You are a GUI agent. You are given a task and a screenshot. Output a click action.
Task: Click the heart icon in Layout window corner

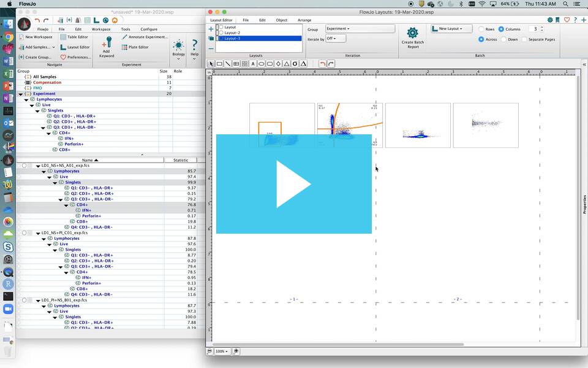[x=567, y=20]
